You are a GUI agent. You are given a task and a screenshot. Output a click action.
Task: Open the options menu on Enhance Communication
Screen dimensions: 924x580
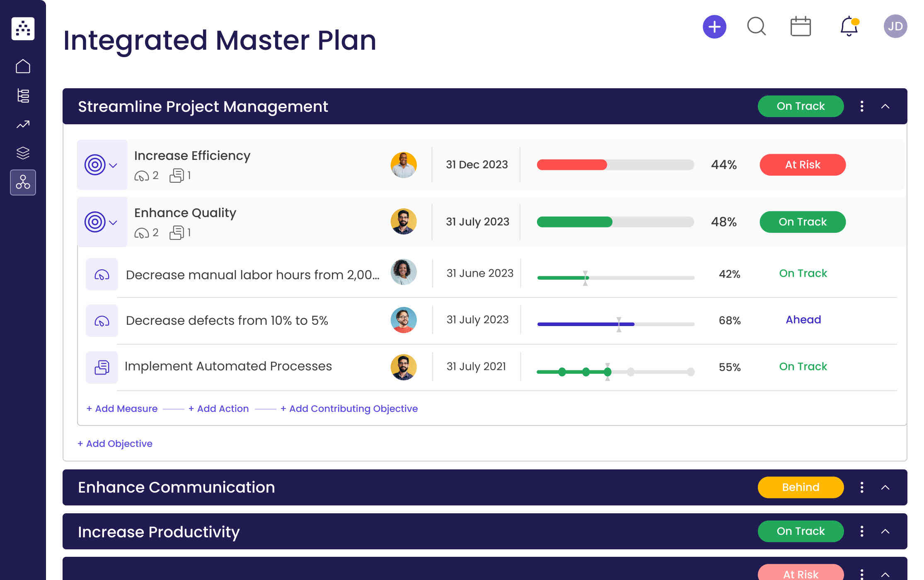(x=862, y=488)
